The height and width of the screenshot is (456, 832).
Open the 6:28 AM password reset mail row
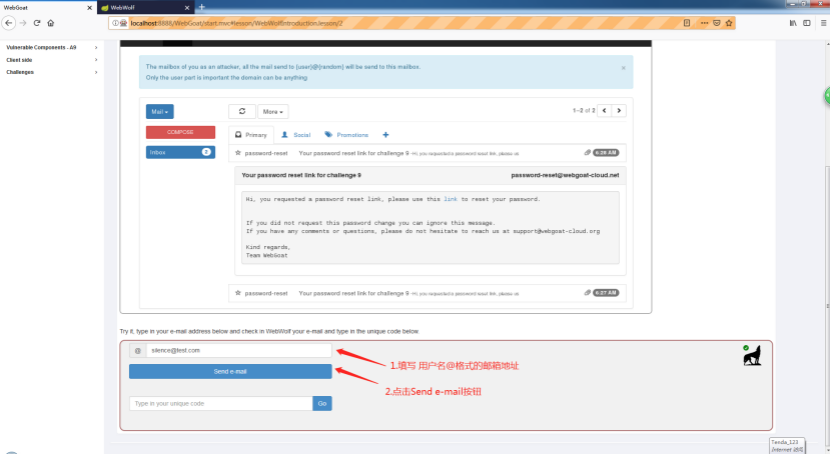coord(428,153)
